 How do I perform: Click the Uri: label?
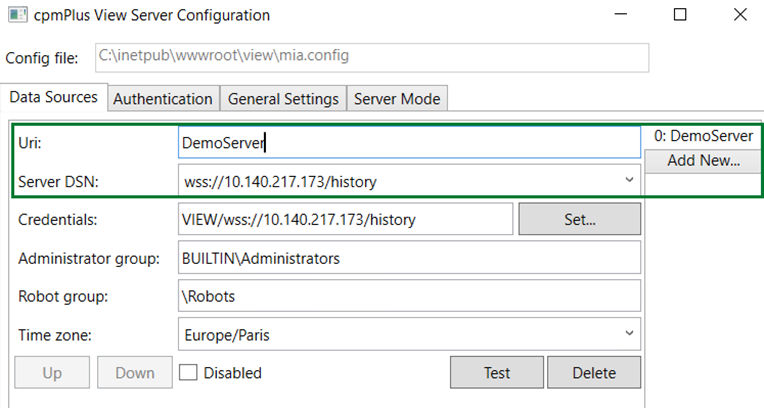pyautogui.click(x=30, y=143)
